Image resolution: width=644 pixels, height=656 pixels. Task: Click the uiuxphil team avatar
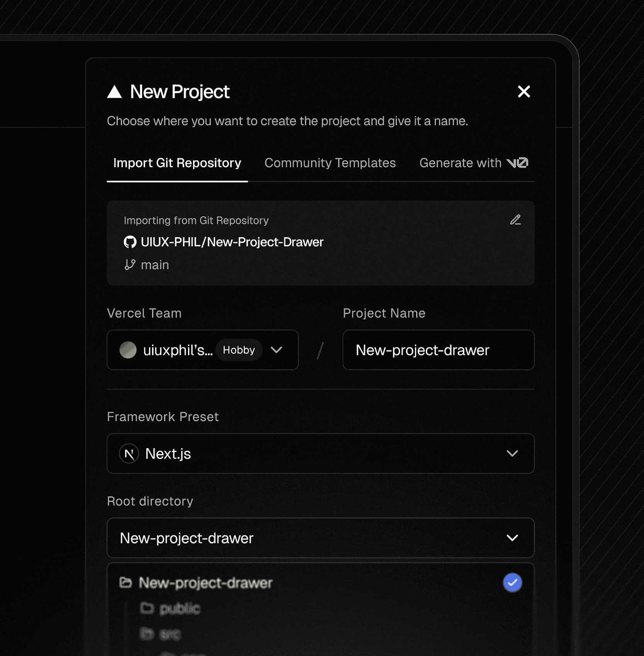[128, 350]
